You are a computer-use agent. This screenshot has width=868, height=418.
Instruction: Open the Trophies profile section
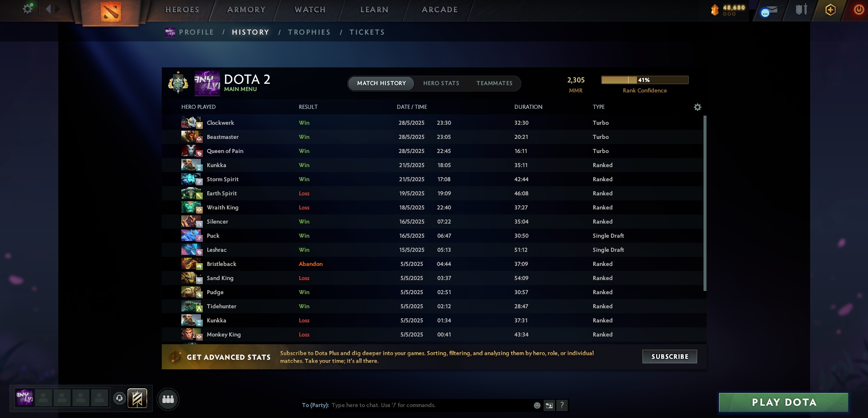(309, 32)
